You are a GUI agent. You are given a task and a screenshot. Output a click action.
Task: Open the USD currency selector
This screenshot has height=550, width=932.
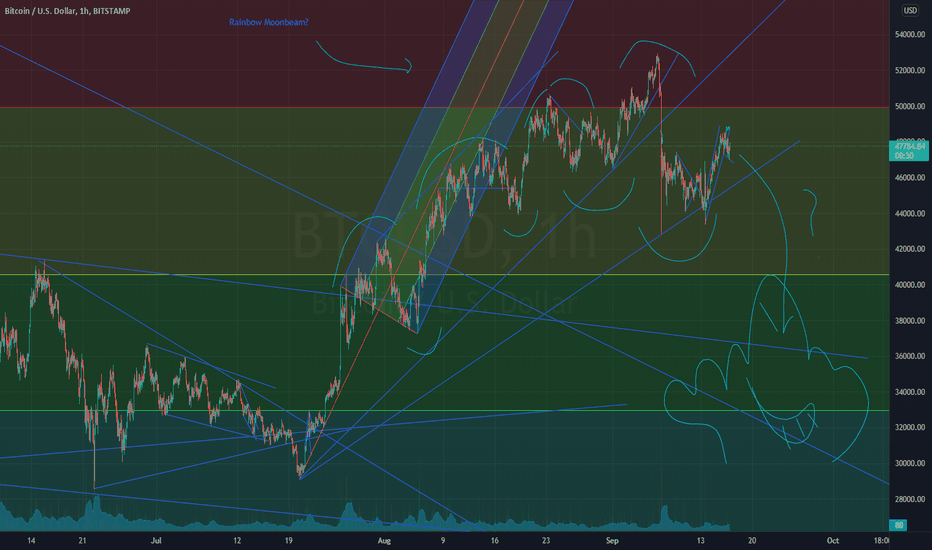[x=910, y=10]
